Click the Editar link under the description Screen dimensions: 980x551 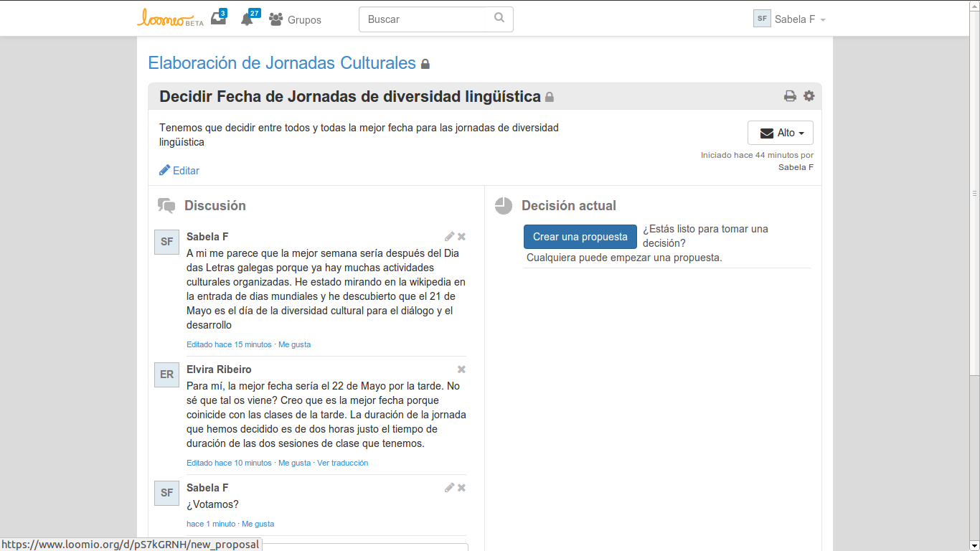coord(179,171)
